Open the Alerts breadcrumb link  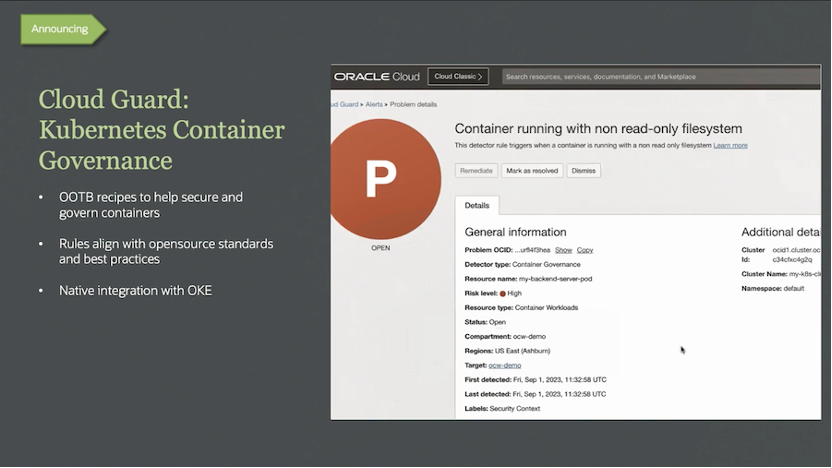(374, 105)
